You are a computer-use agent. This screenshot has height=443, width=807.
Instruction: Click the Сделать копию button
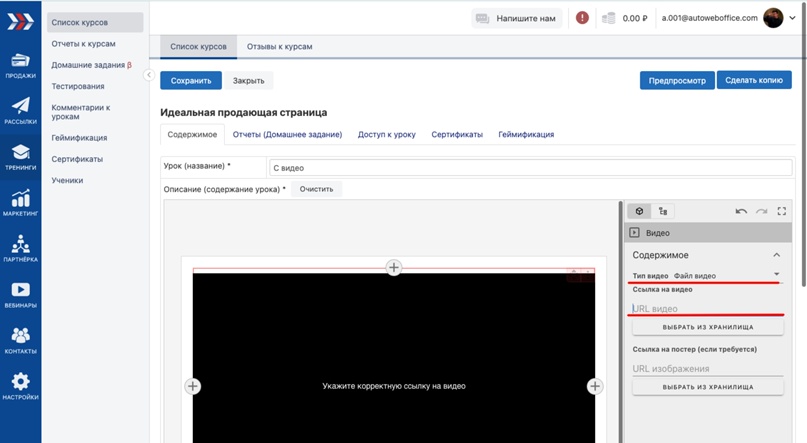[754, 80]
